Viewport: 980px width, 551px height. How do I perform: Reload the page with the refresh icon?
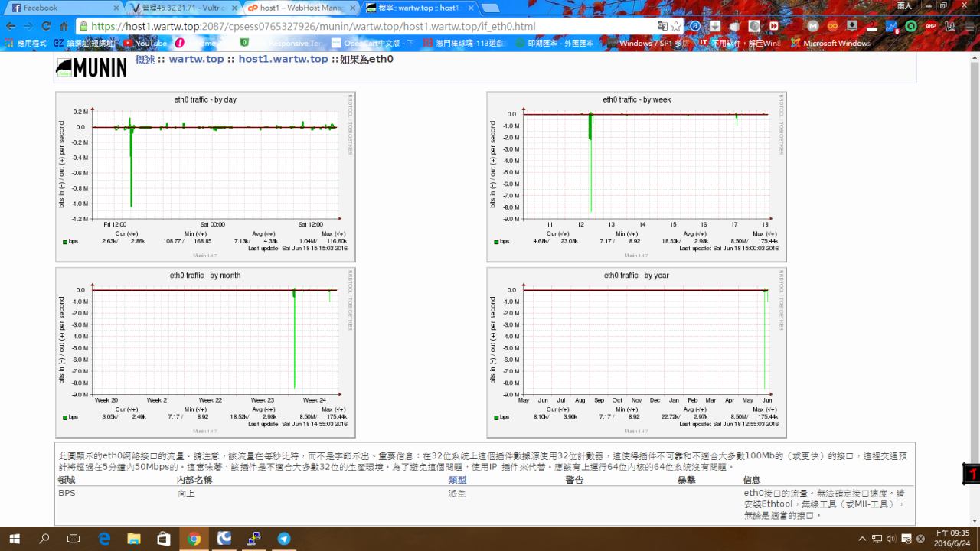45,26
